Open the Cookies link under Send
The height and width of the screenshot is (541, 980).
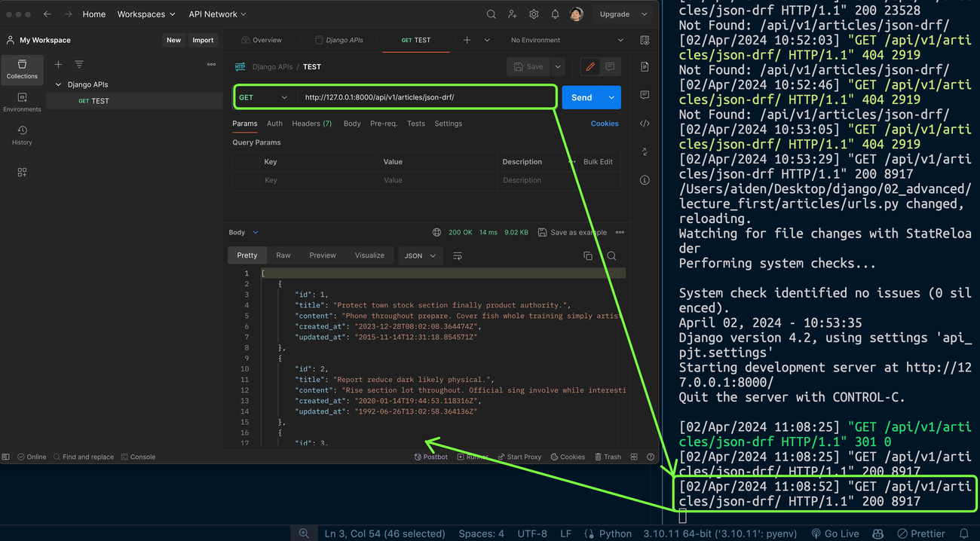(x=605, y=124)
